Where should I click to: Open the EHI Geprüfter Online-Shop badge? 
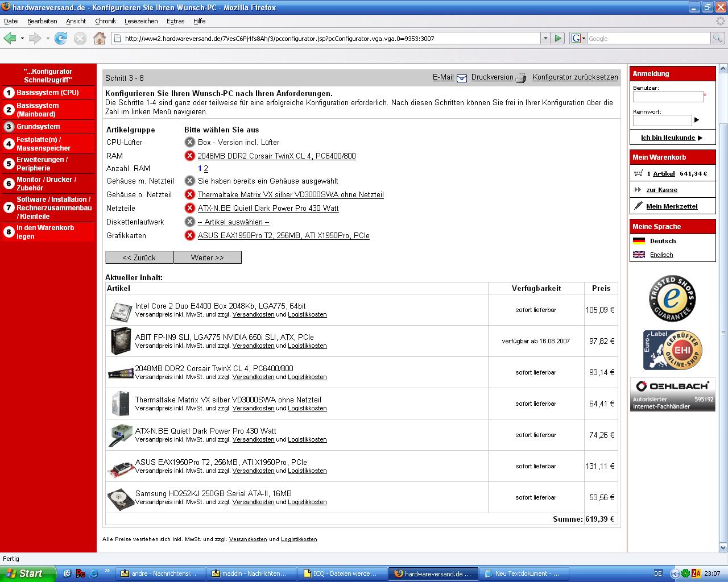[672, 350]
